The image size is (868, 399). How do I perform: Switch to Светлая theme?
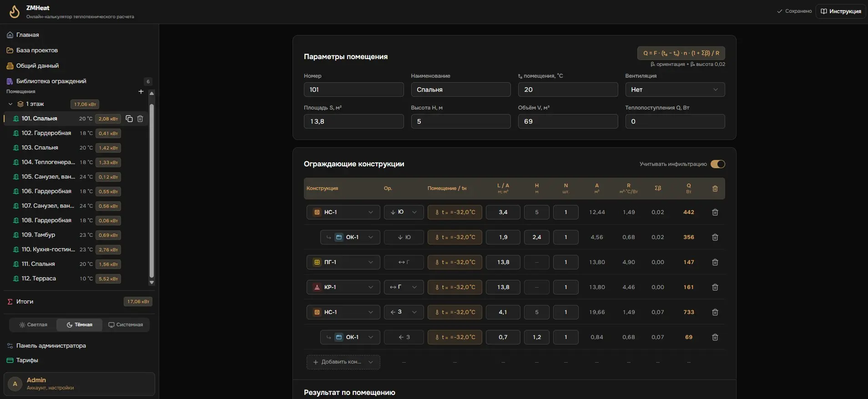point(33,325)
